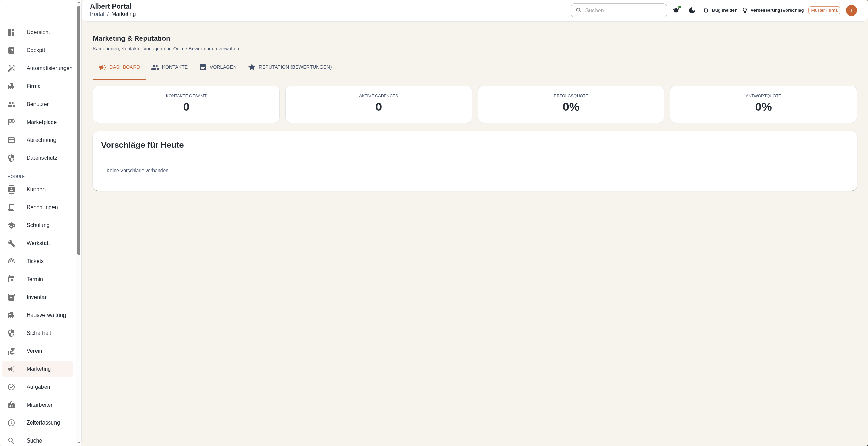Click the Portal breadcrumb link
The image size is (868, 446).
[x=97, y=14]
